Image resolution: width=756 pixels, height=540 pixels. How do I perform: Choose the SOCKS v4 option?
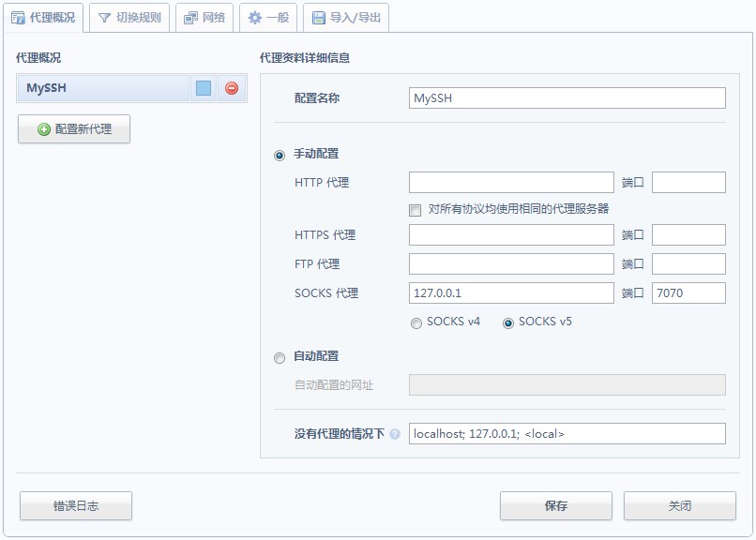pyautogui.click(x=416, y=322)
